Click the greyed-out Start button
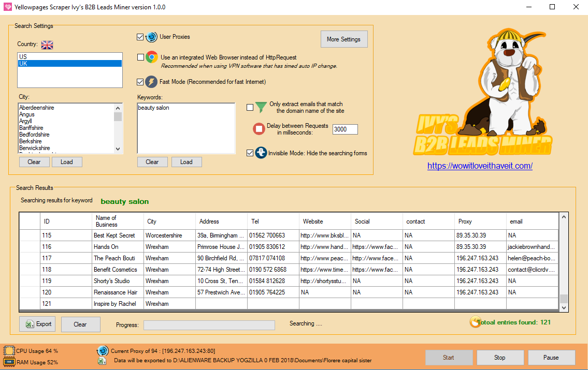The width and height of the screenshot is (588, 370). 449,357
